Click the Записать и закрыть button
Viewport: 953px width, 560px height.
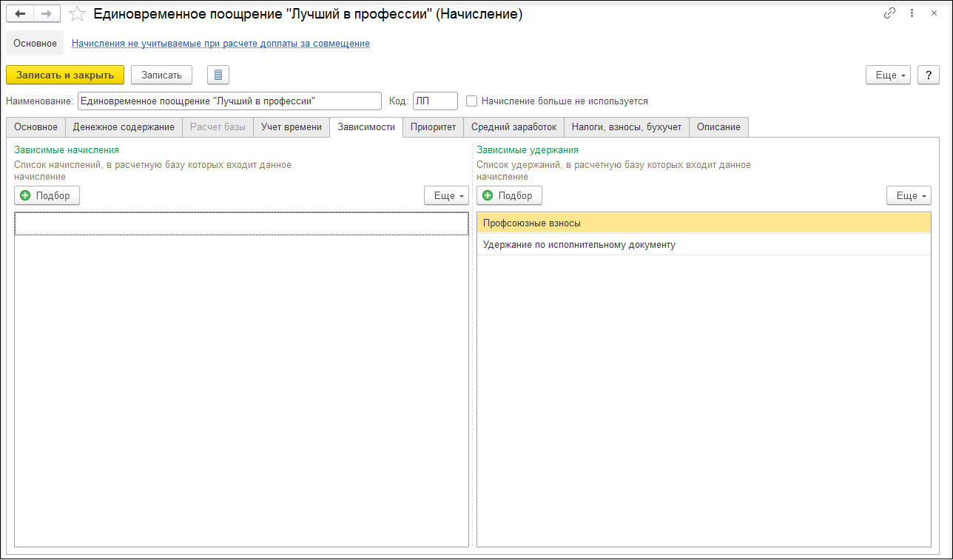tap(65, 75)
